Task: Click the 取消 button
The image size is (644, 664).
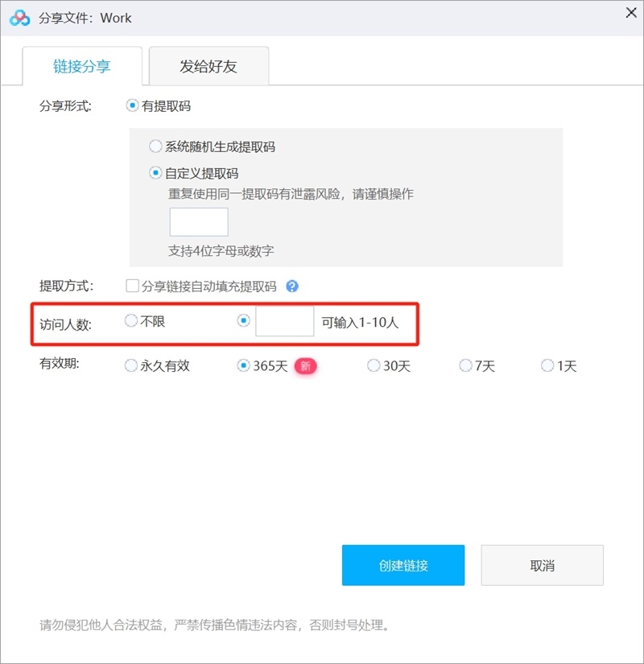Action: pyautogui.click(x=542, y=565)
